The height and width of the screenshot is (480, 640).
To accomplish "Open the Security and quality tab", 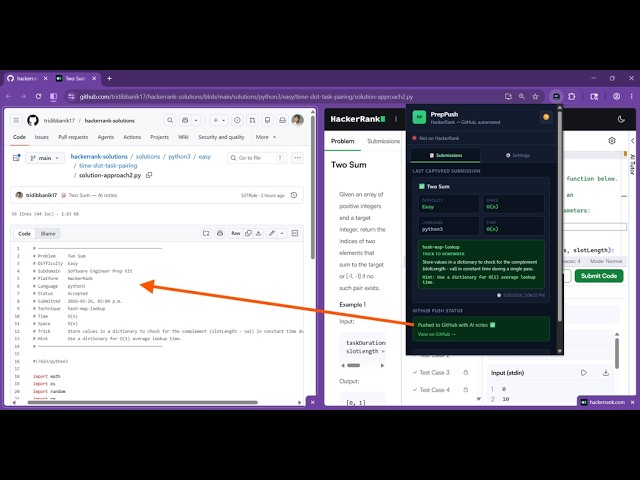I will point(221,137).
